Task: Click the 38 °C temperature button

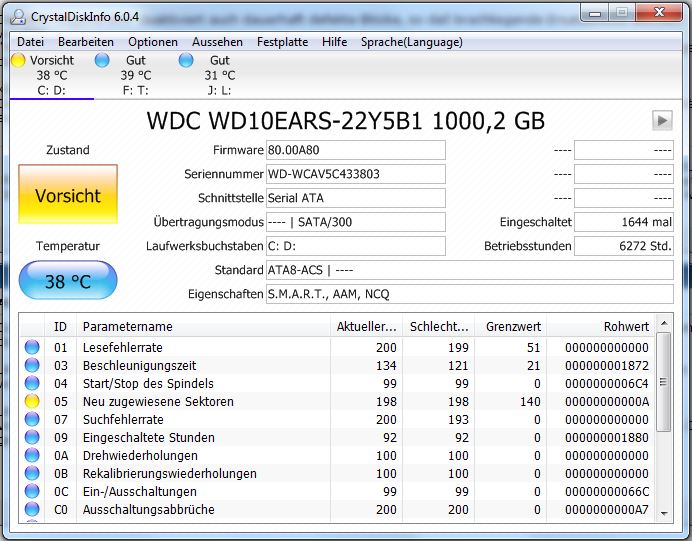Action: click(x=68, y=281)
